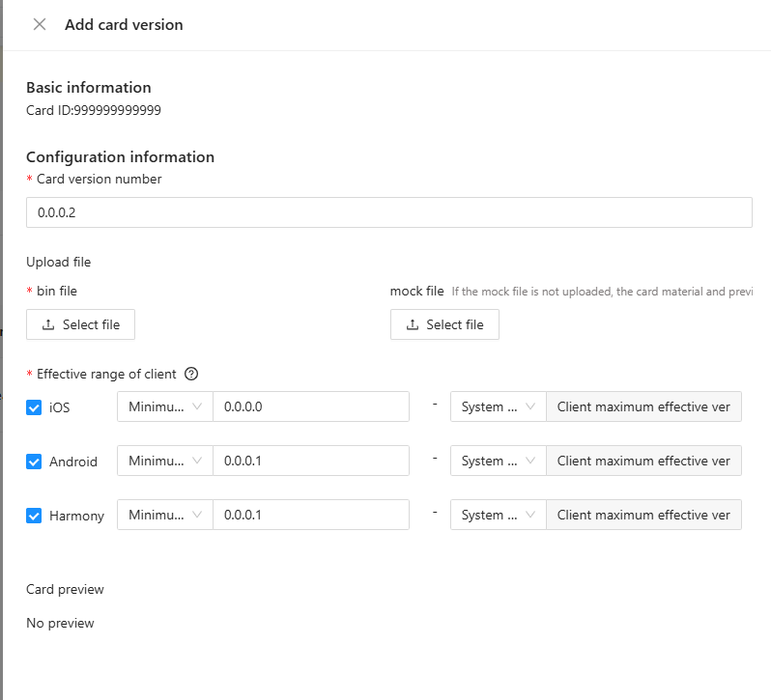
Task: Uncheck the Android checkbox
Action: click(34, 462)
